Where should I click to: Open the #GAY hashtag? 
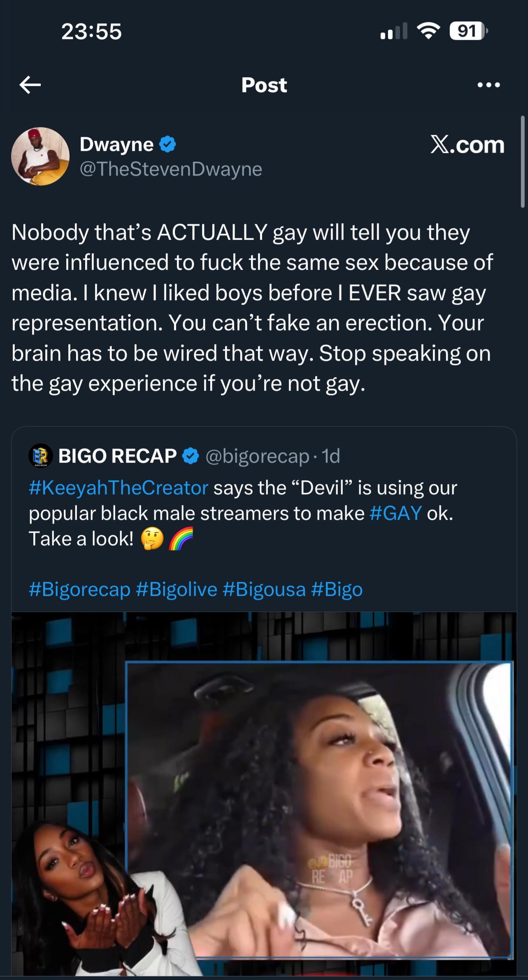coord(395,513)
